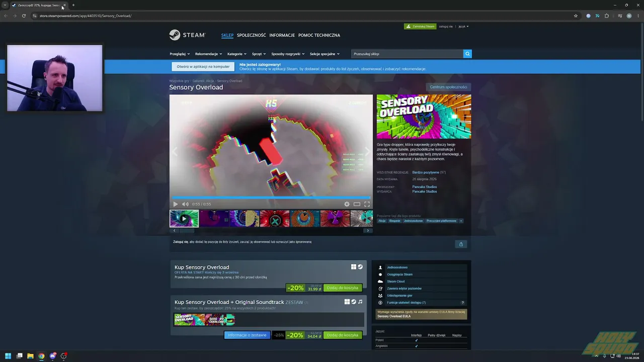This screenshot has width=644, height=362.
Task: Click the translate extension icon in the toolbar
Action: [x=597, y=16]
